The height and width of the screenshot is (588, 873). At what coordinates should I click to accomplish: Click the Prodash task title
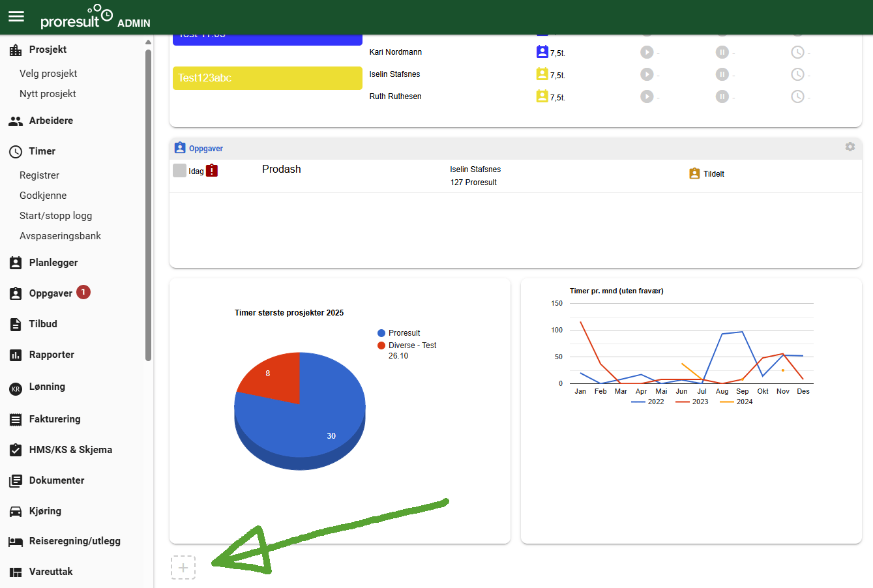coord(282,169)
